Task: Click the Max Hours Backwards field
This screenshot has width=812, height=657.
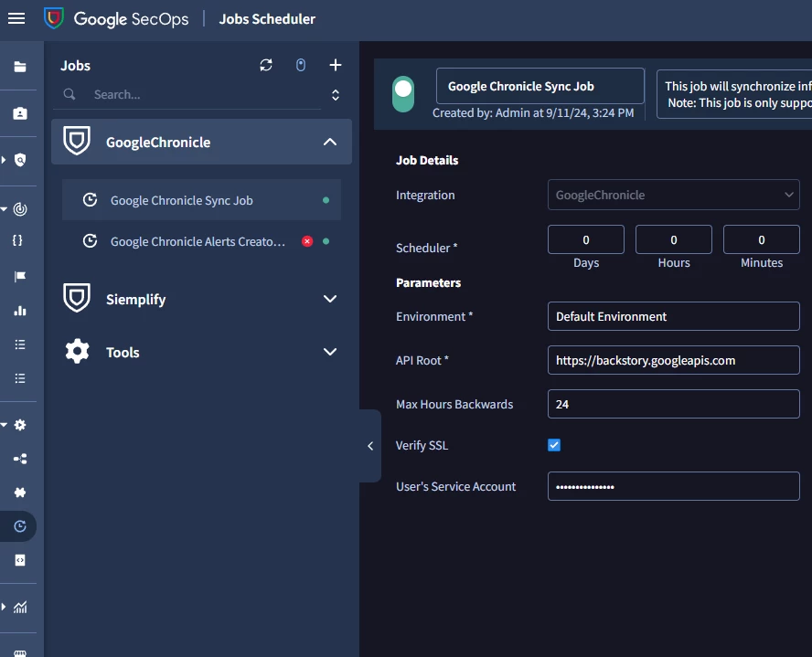Action: point(674,404)
